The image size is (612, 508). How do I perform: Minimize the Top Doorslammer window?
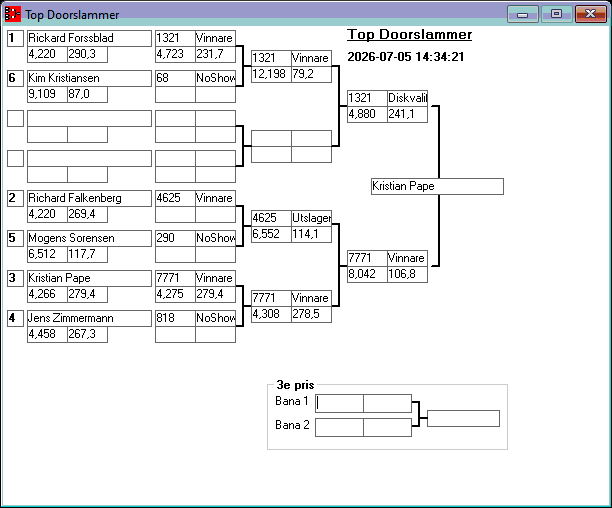click(523, 14)
